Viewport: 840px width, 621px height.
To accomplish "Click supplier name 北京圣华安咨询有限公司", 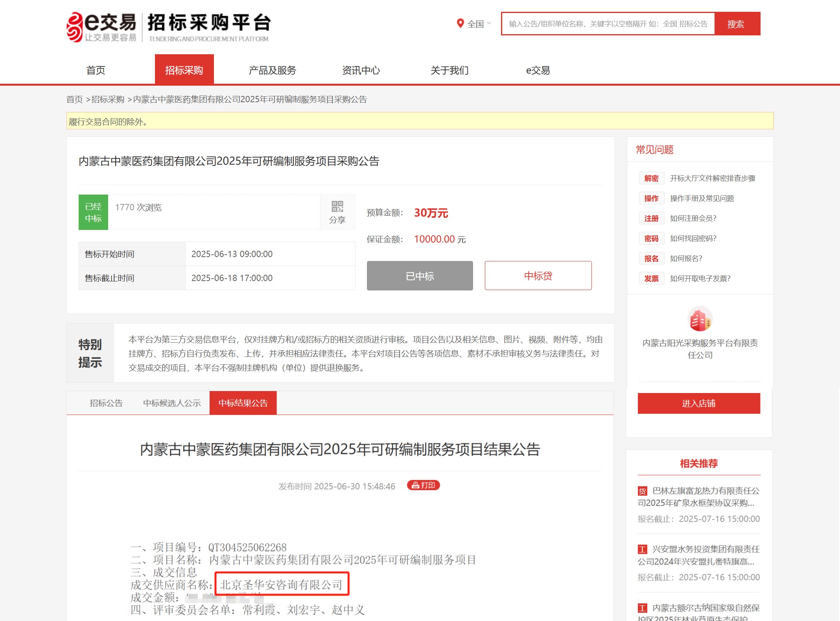I will [x=281, y=585].
